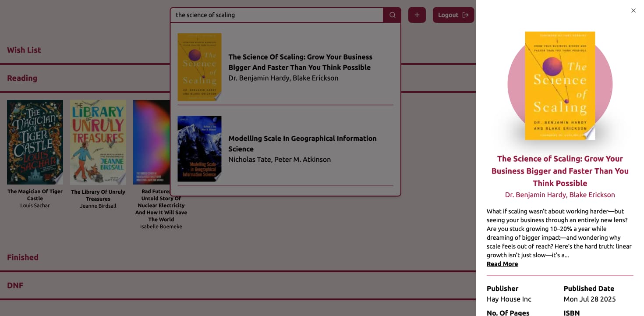The height and width of the screenshot is (316, 644).
Task: Click the large Science of Scaling cover in panel
Action: [x=560, y=86]
